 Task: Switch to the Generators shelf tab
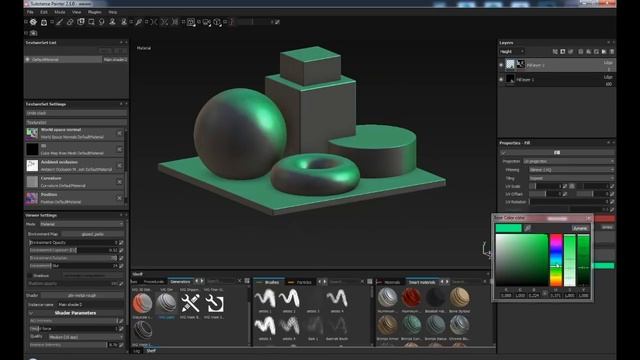pyautogui.click(x=180, y=281)
